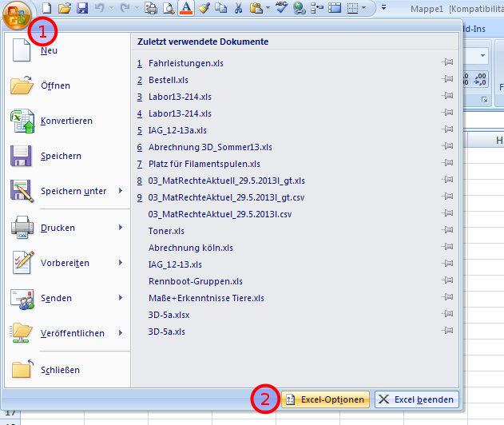Click the font color red A icon
The height and width of the screenshot is (425, 504).
click(186, 8)
